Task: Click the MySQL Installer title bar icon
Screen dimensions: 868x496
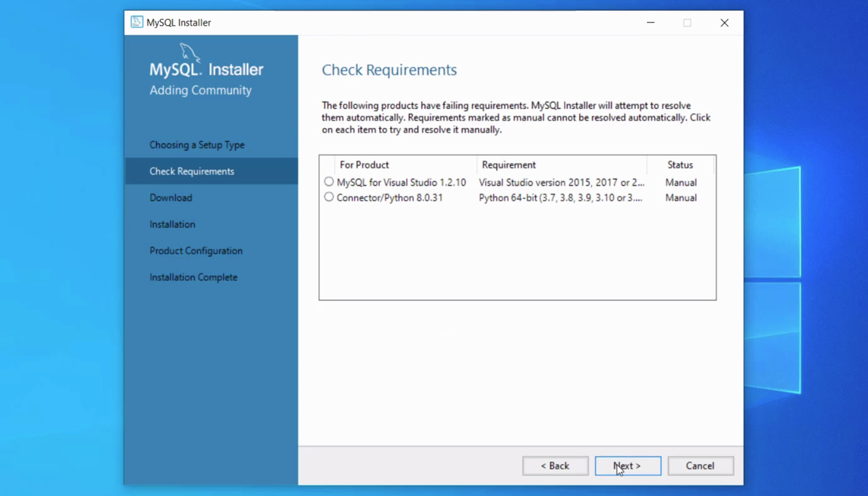Action: click(137, 22)
